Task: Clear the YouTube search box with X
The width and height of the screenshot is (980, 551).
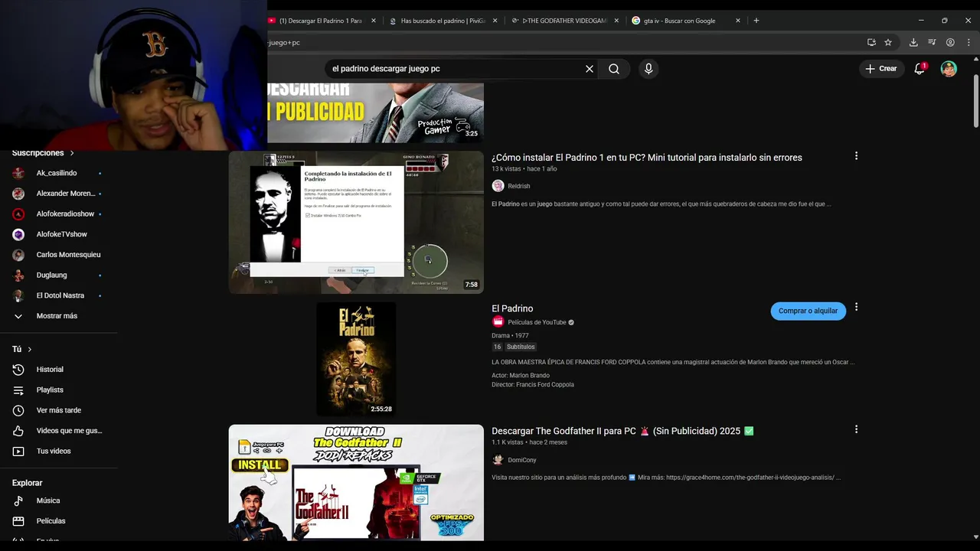Action: [x=590, y=69]
